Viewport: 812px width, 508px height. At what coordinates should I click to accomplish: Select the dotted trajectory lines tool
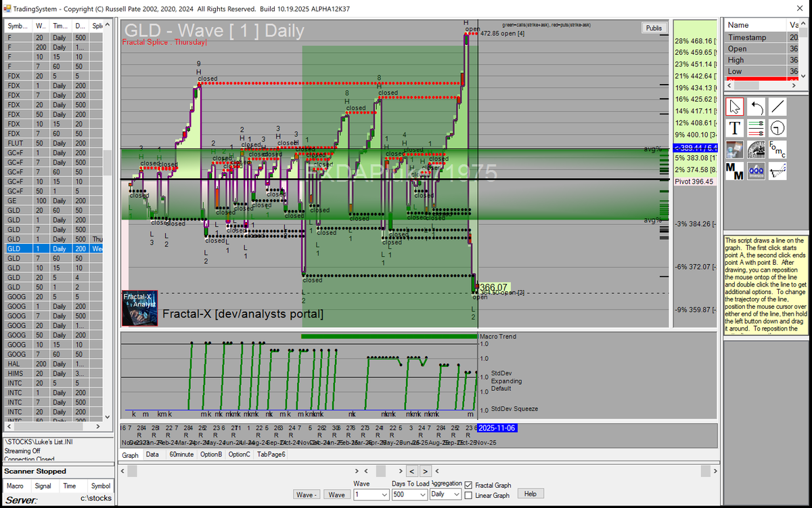coord(778,171)
